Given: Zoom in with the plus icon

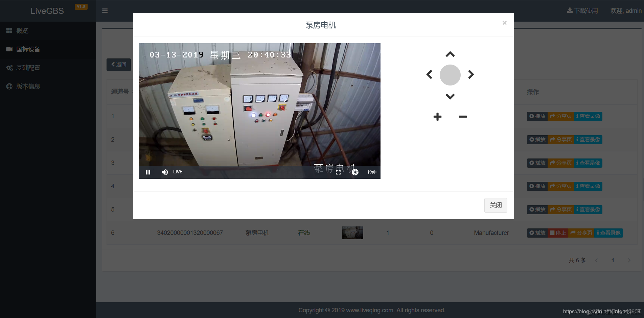Looking at the screenshot, I should tap(437, 117).
